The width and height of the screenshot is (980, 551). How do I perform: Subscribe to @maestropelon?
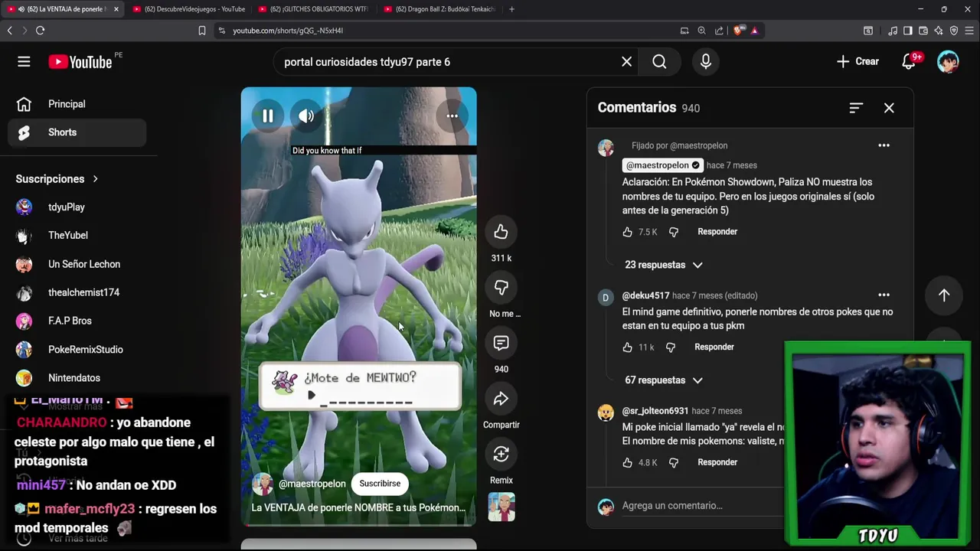380,484
